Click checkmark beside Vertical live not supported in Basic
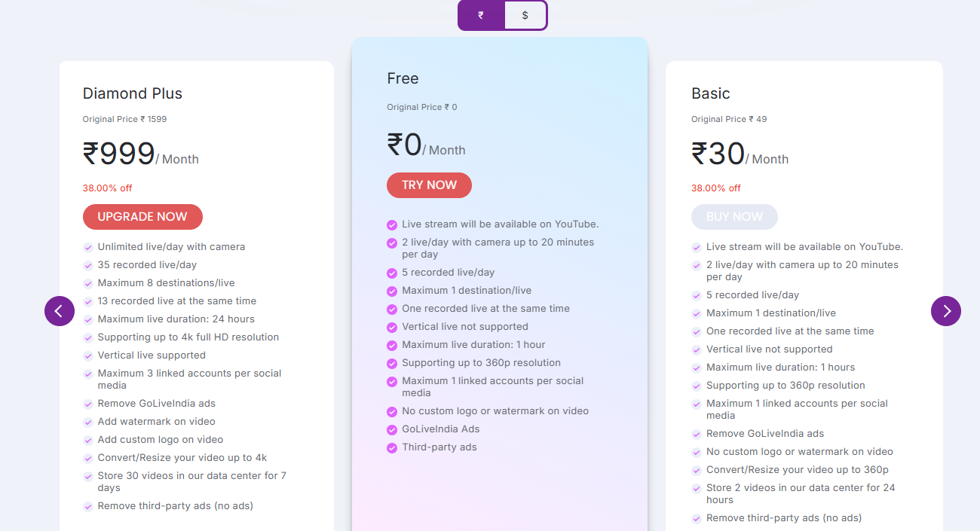The height and width of the screenshot is (531, 980). [x=697, y=350]
